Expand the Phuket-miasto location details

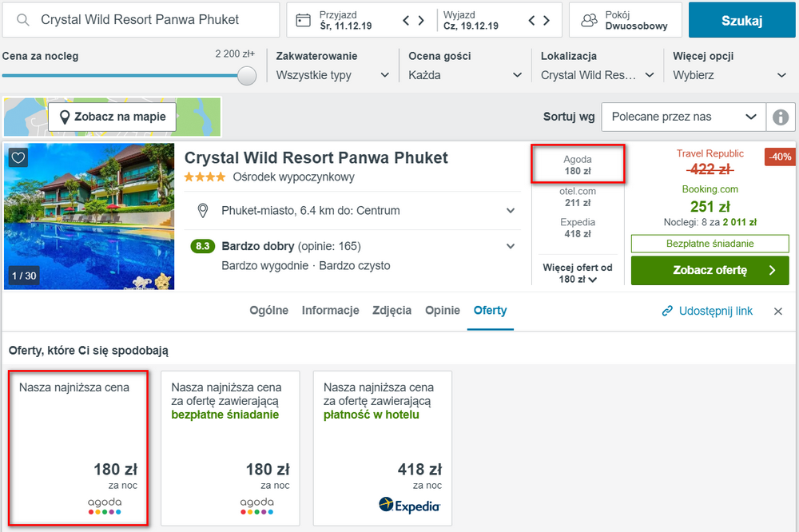pyautogui.click(x=511, y=210)
